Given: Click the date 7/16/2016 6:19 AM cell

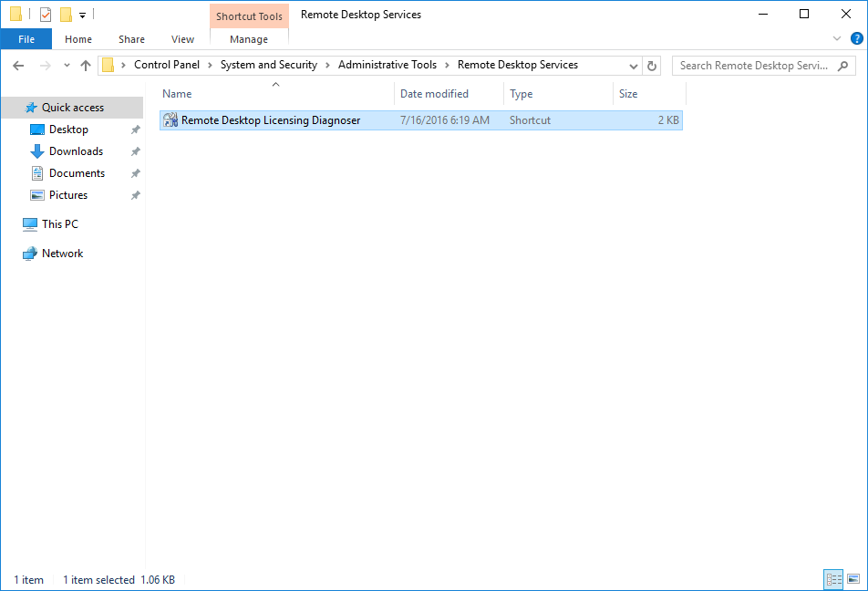Looking at the screenshot, I should coord(445,120).
